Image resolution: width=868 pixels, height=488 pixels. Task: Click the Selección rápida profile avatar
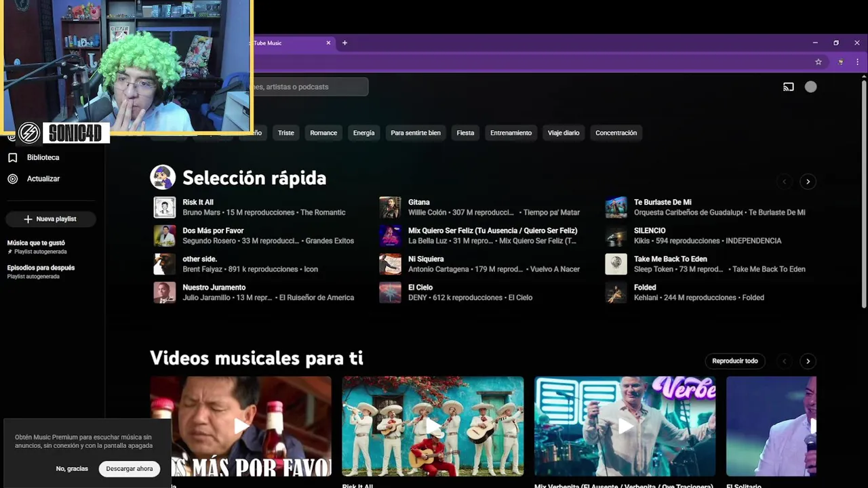[163, 178]
